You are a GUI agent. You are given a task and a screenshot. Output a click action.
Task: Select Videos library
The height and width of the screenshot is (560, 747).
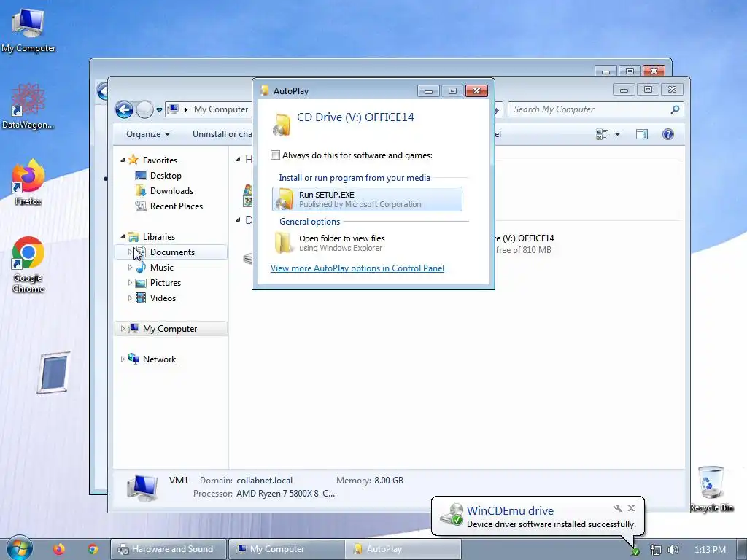point(163,298)
